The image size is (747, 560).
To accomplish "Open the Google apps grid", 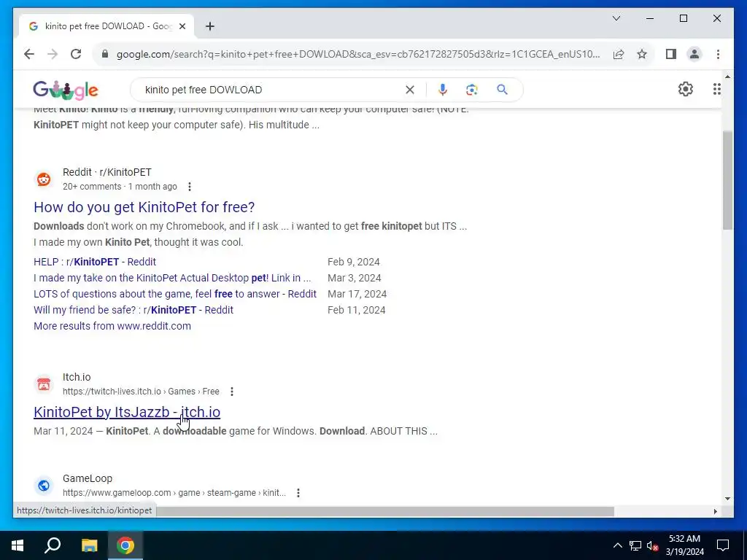I will (x=716, y=89).
